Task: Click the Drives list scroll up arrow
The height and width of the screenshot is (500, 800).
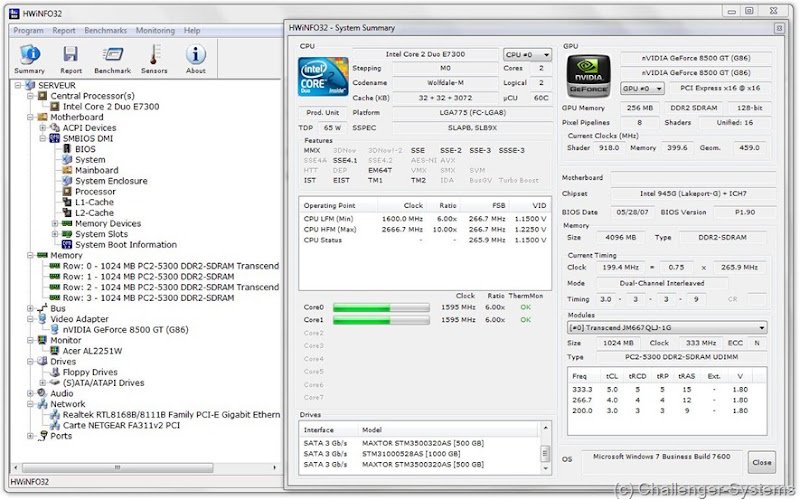Action: pyautogui.click(x=545, y=428)
